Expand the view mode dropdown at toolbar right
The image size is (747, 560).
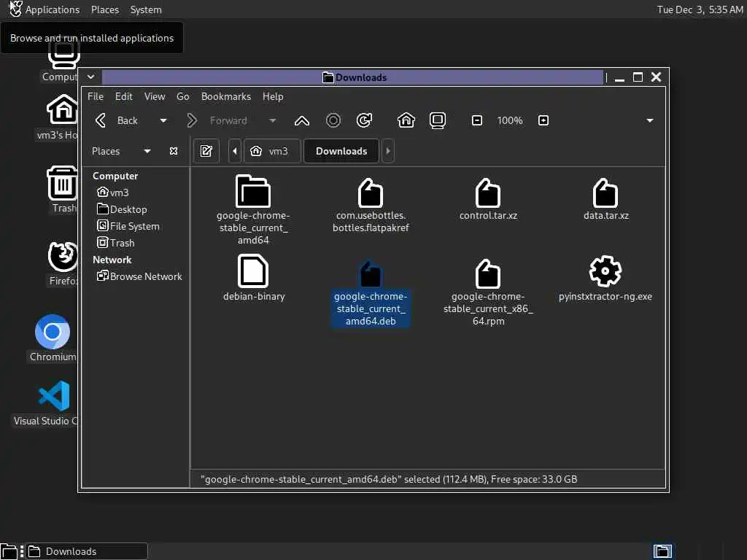pyautogui.click(x=649, y=120)
